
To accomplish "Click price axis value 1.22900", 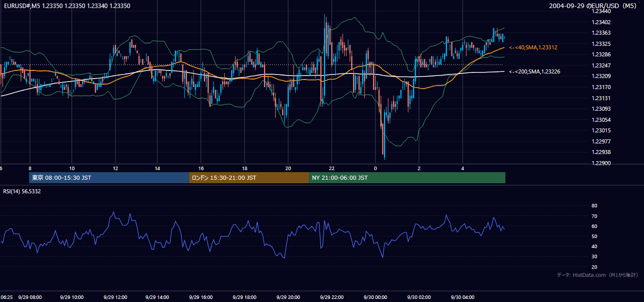I will (x=601, y=163).
